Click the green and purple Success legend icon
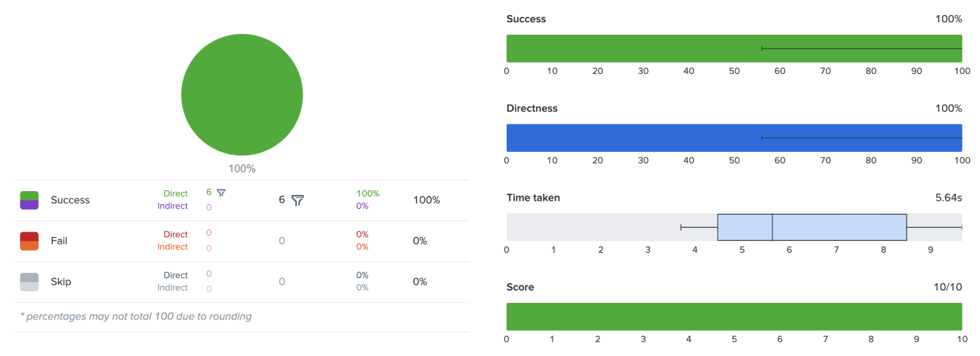The width and height of the screenshot is (980, 356). pos(29,200)
